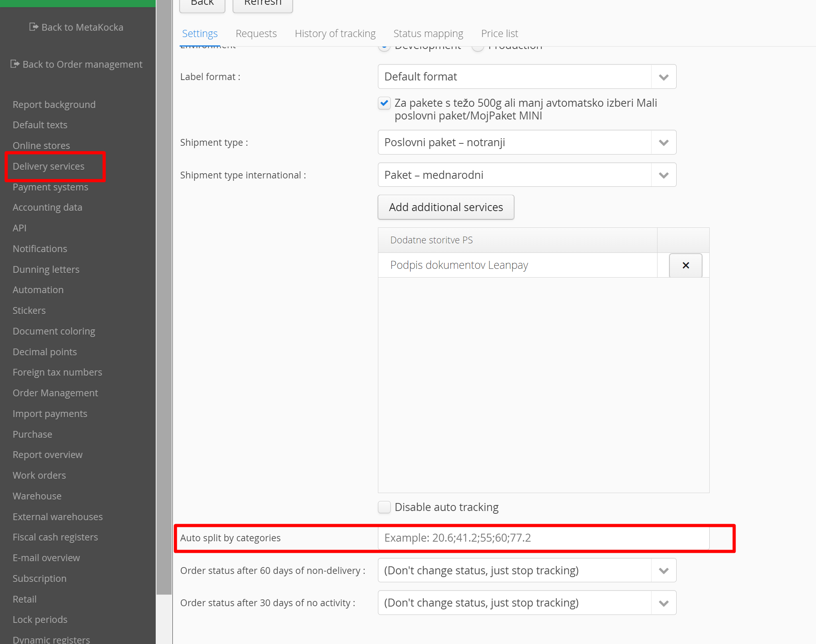Click Add additional services button
Screen dimensions: 816x644
tap(446, 207)
